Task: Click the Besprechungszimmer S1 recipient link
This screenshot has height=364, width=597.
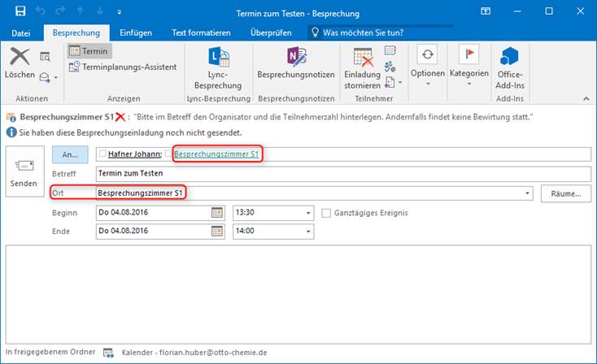Action: 216,154
